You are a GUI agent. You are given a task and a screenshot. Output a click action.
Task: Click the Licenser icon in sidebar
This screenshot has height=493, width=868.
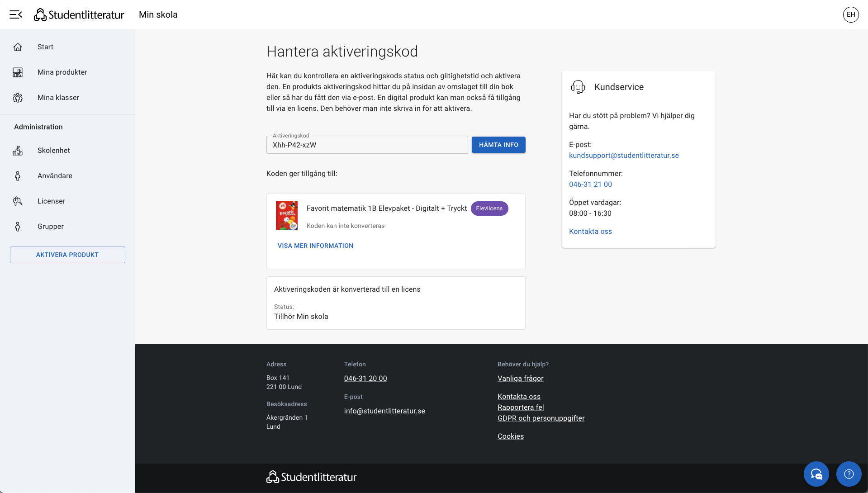click(x=18, y=201)
